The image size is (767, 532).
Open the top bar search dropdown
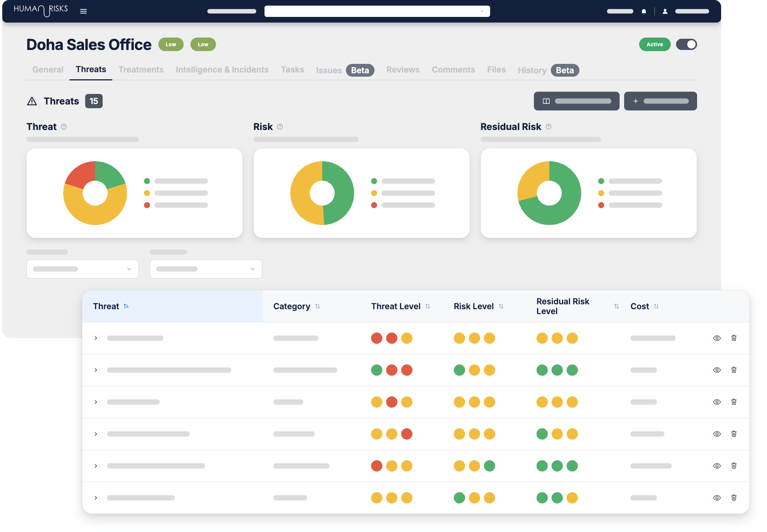click(377, 11)
